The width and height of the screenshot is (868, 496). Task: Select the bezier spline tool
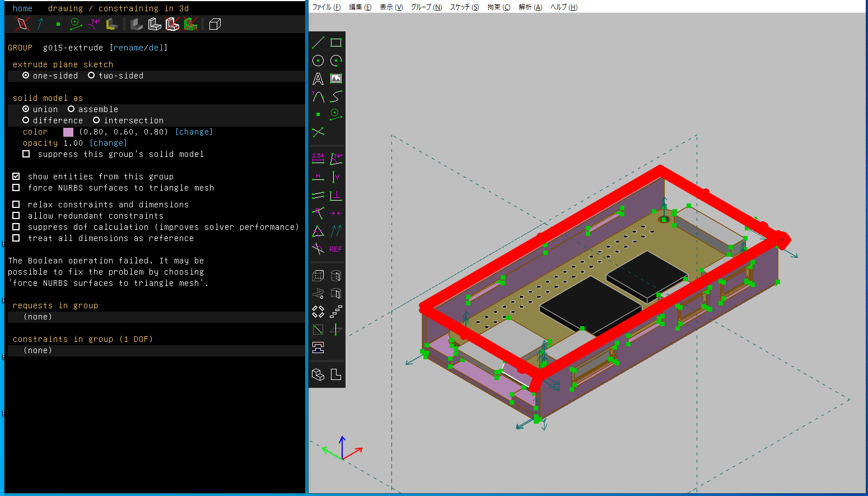(336, 97)
